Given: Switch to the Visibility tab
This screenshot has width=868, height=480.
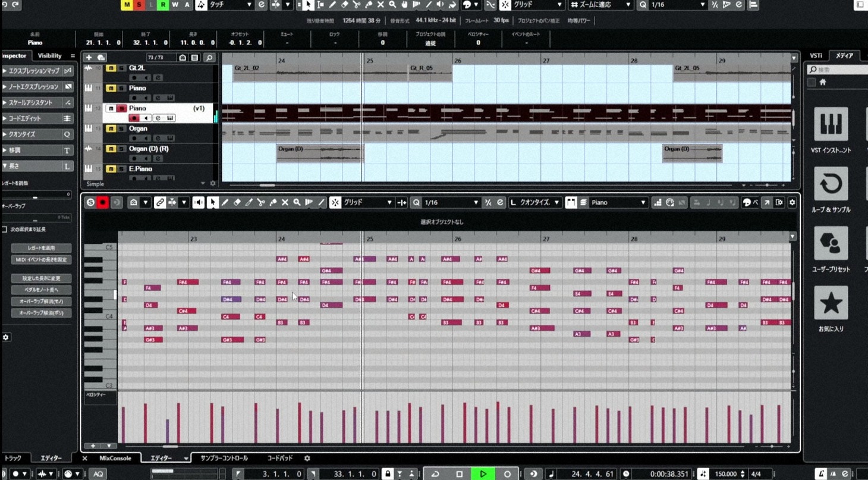Looking at the screenshot, I should click(49, 56).
